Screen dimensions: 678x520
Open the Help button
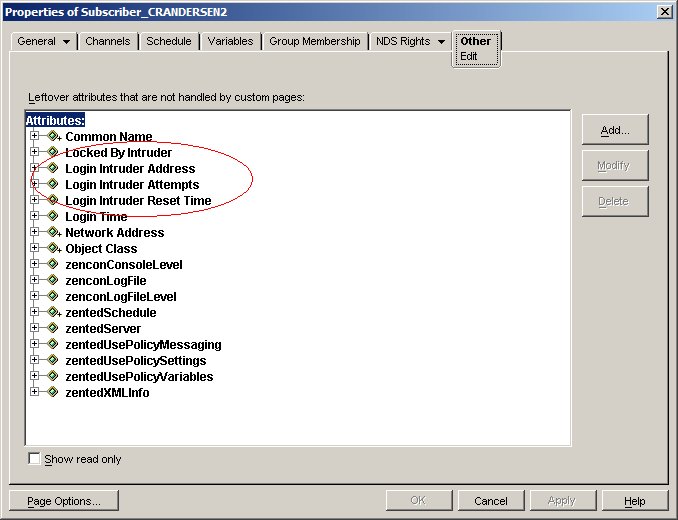(x=635, y=501)
